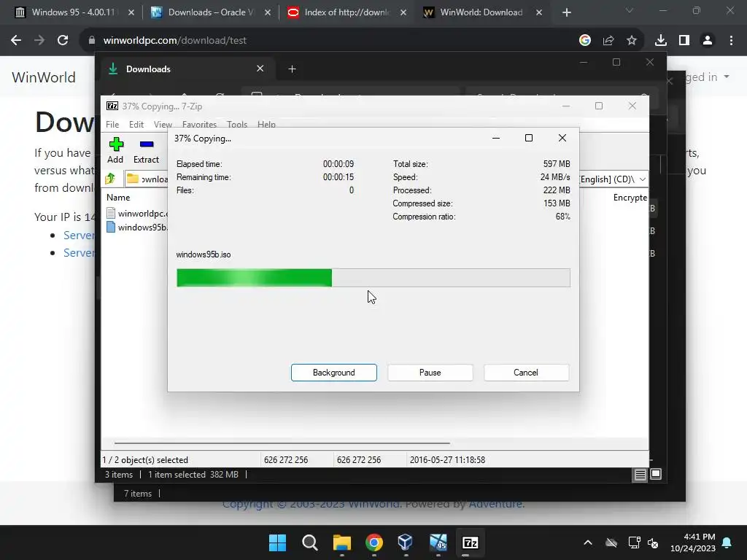Send the copy operation to Background
The height and width of the screenshot is (560, 747).
click(x=334, y=373)
